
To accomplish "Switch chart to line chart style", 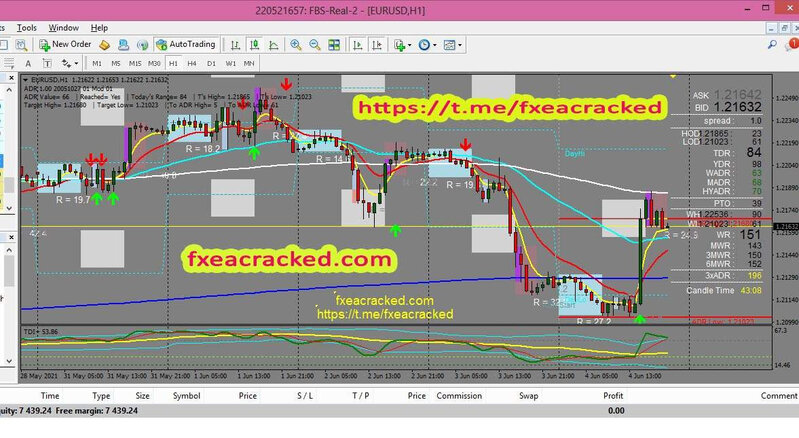I will pyautogui.click(x=274, y=45).
